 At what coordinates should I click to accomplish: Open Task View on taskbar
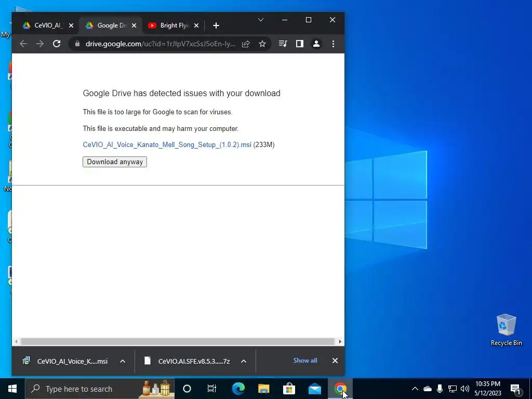pos(212,389)
